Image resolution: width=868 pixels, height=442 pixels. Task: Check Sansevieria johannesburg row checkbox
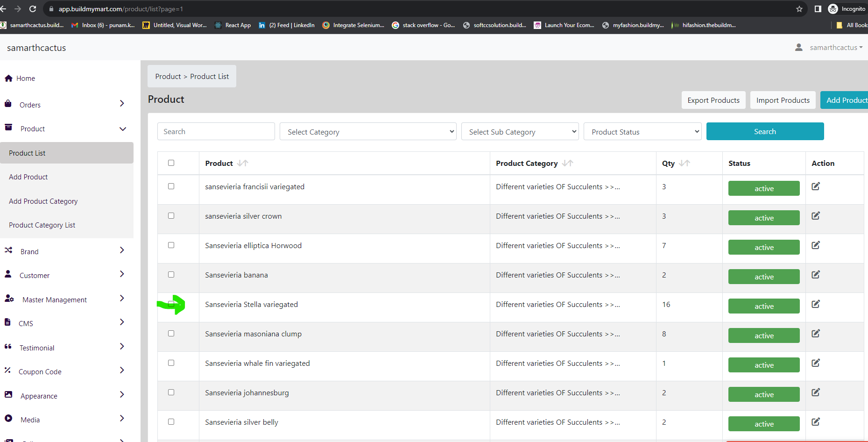(x=171, y=392)
